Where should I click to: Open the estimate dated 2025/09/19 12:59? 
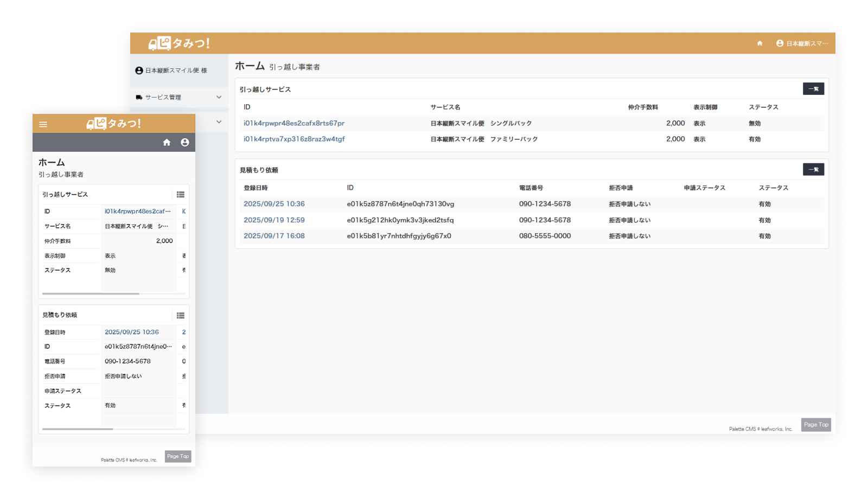tap(274, 220)
